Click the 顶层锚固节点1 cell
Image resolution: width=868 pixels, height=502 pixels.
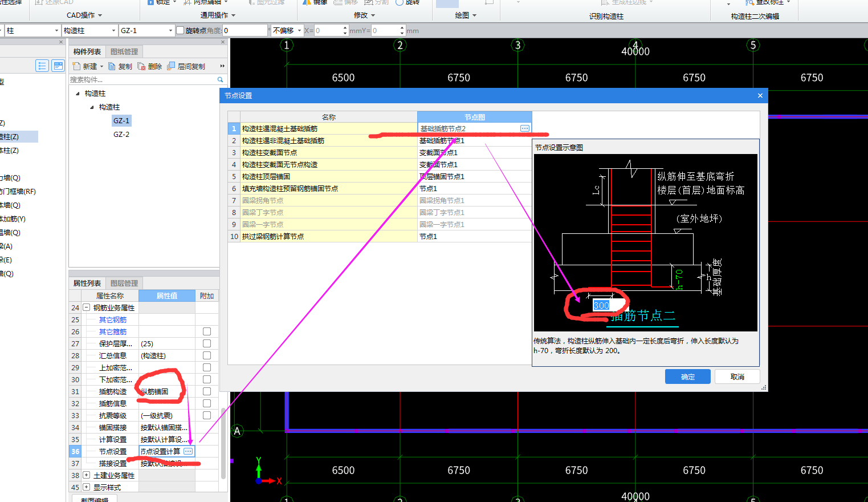474,176
